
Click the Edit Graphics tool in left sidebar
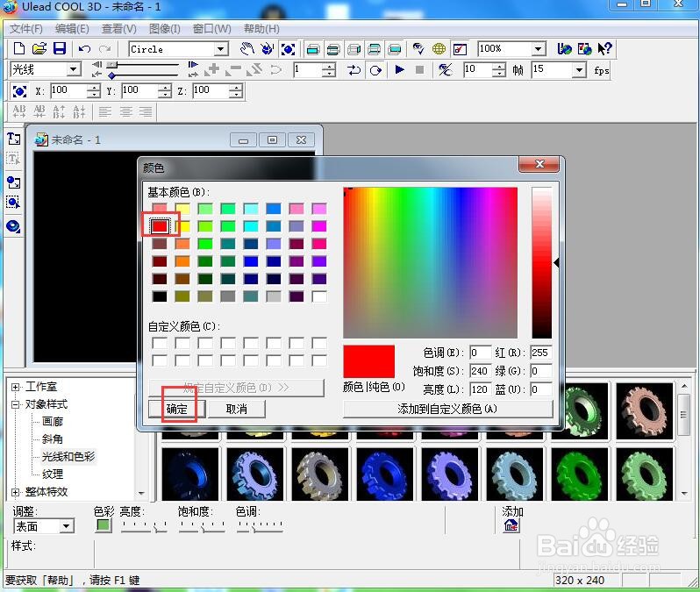[13, 203]
